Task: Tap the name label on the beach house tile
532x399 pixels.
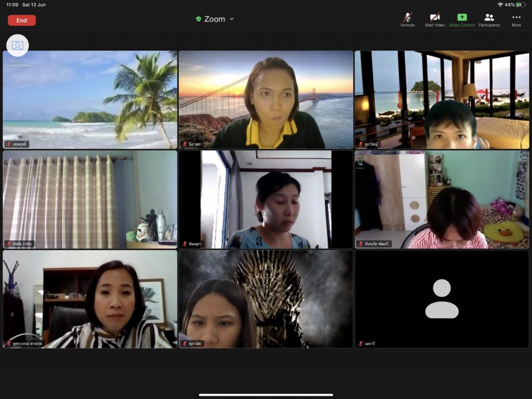Action: coord(368,144)
